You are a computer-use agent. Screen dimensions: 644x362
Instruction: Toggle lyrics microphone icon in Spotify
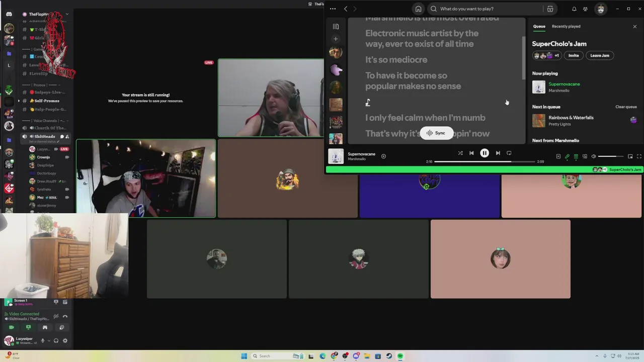point(567,156)
